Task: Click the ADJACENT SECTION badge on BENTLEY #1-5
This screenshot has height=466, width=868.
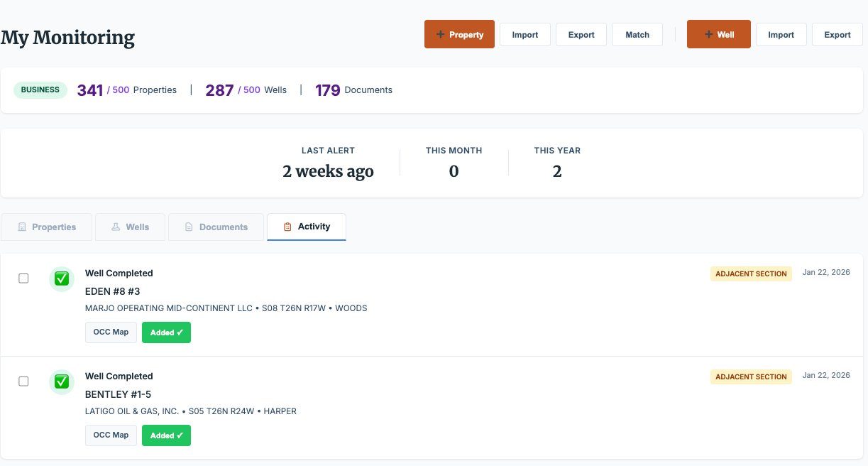Action: point(751,376)
